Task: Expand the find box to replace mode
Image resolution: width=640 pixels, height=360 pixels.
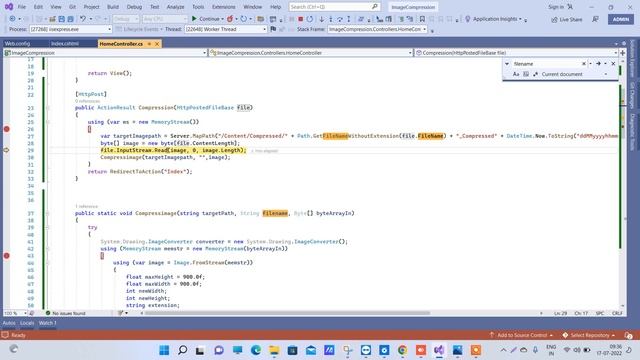Action: point(507,64)
